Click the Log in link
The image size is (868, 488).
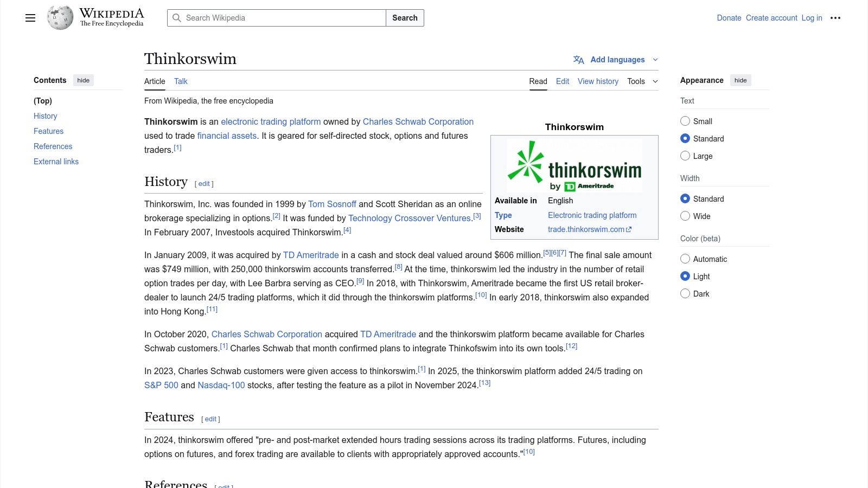pos(812,18)
